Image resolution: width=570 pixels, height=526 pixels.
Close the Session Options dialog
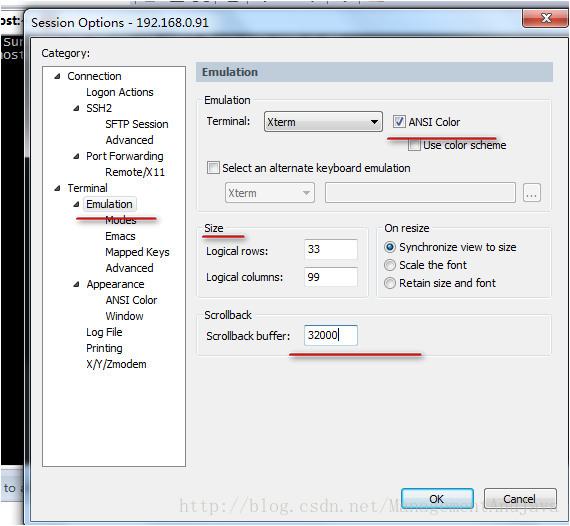click(x=545, y=18)
